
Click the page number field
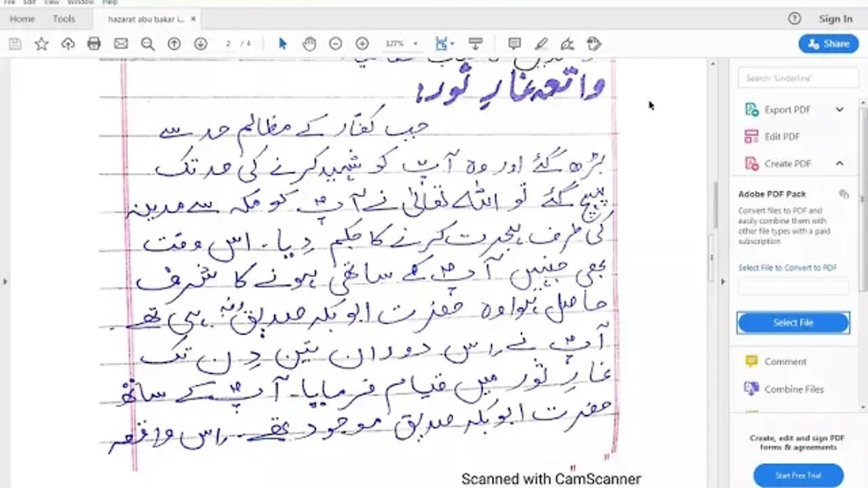(x=229, y=44)
